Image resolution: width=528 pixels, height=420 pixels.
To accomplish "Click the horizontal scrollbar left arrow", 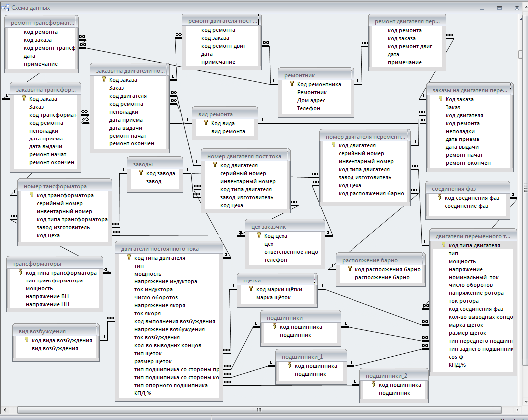I will coord(5,410).
